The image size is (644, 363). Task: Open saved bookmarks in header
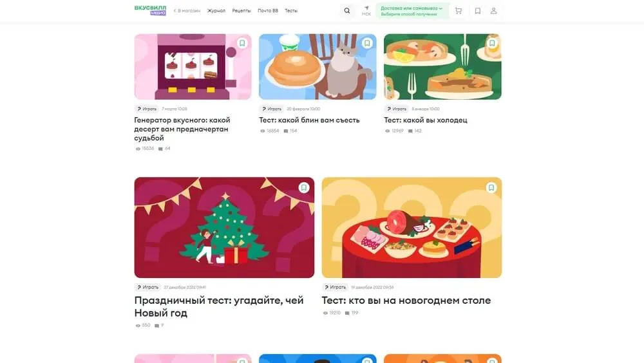478,11
